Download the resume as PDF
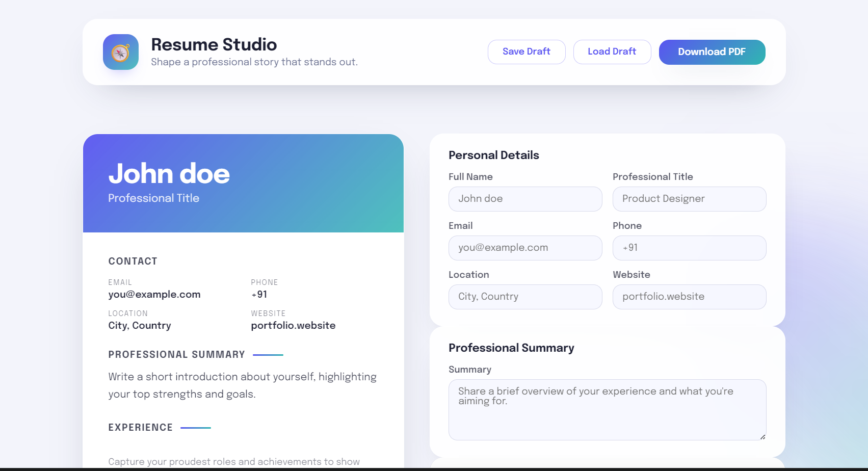Viewport: 868px width, 471px height. click(712, 52)
